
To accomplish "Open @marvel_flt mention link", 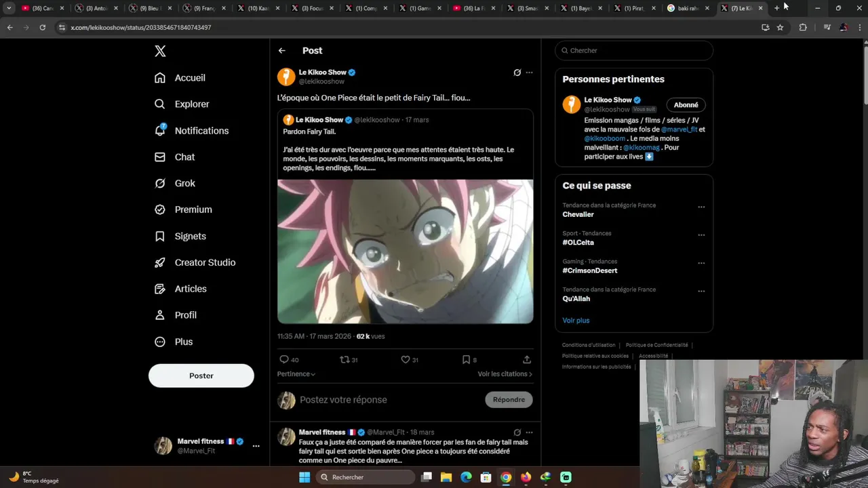I will click(x=679, y=129).
